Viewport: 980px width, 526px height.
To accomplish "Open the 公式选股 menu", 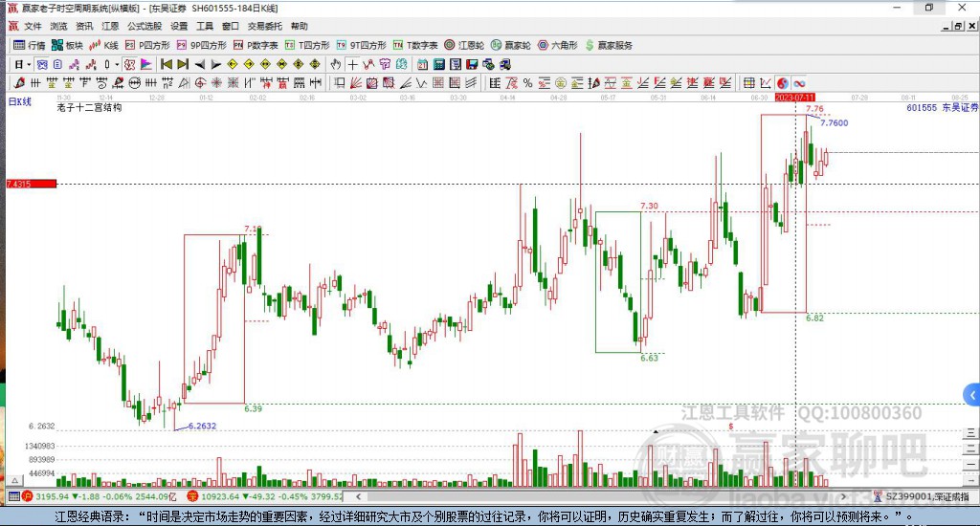I will [x=145, y=26].
